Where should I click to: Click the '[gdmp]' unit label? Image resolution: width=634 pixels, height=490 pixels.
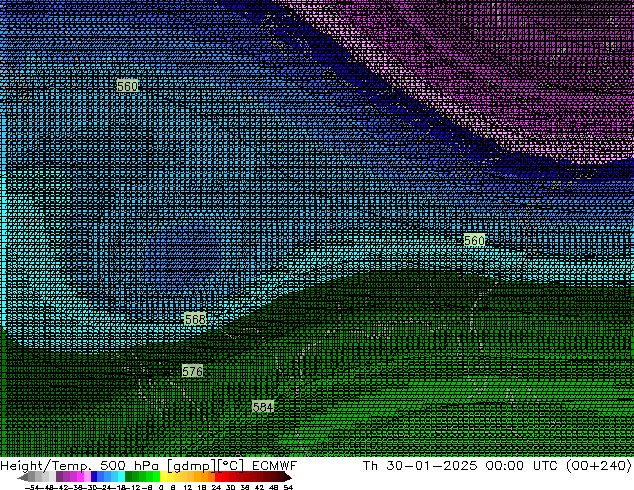point(192,466)
